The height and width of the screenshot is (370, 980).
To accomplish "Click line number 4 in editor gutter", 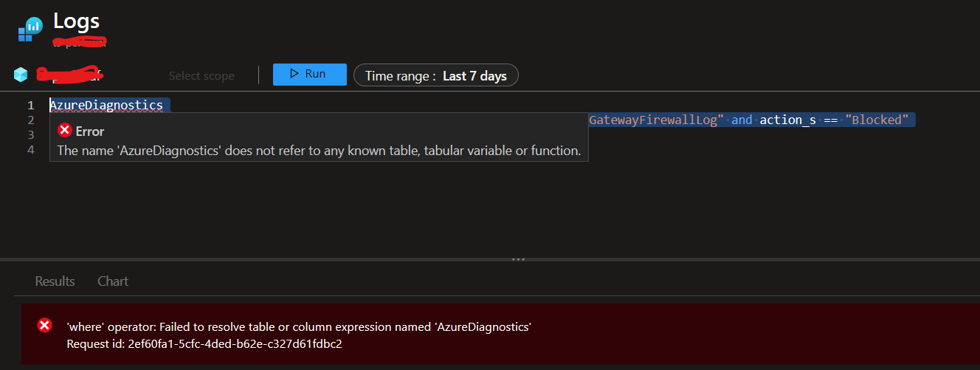I will 30,150.
